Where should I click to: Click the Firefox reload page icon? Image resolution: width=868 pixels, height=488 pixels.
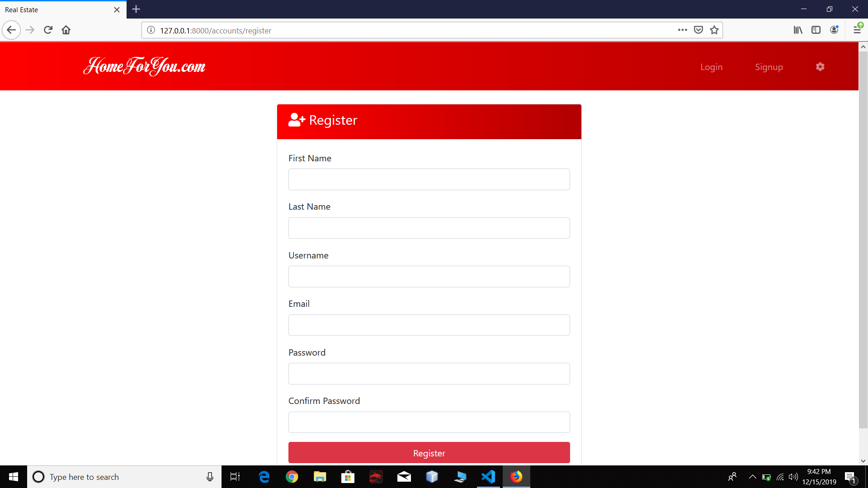coord(48,30)
